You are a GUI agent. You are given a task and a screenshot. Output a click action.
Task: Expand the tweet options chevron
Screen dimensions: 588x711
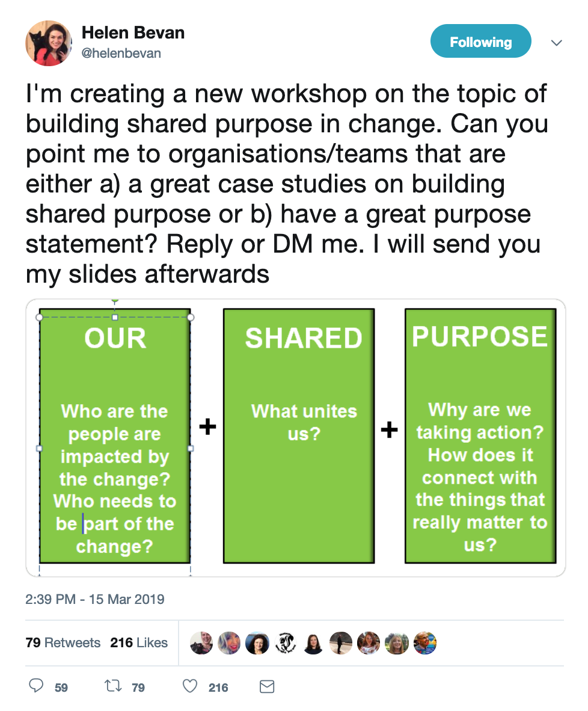(x=556, y=43)
